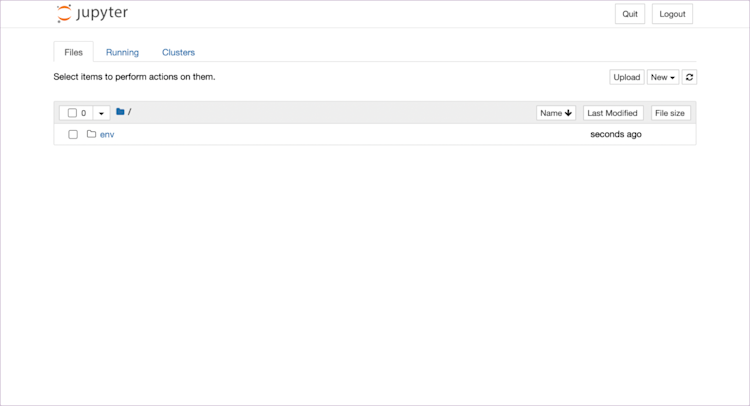Expand the New dropdown menu
750x406 pixels.
click(662, 77)
